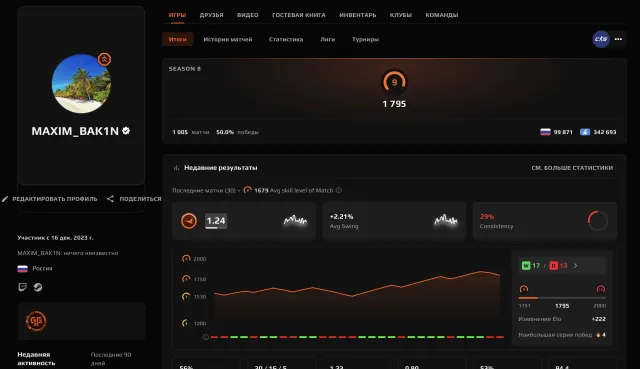Click the 1.24 rating value
Image resolution: width=640 pixels, height=369 pixels.
click(216, 221)
